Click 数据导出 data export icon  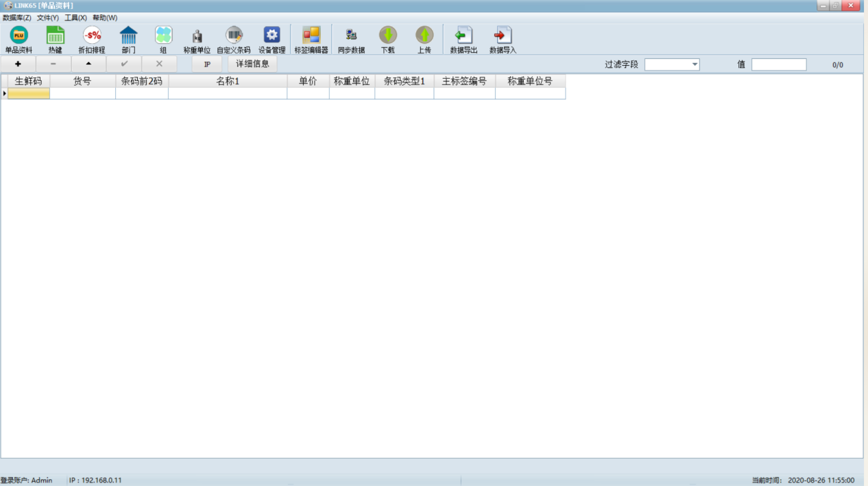(464, 36)
